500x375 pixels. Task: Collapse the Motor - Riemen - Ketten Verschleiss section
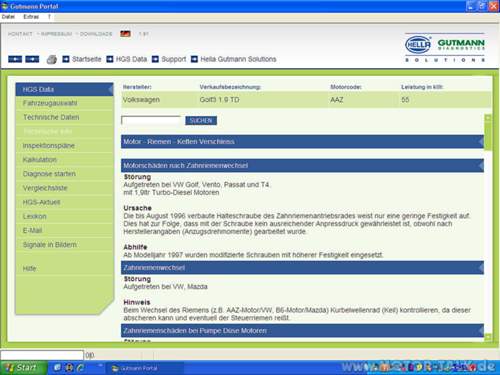click(x=302, y=142)
